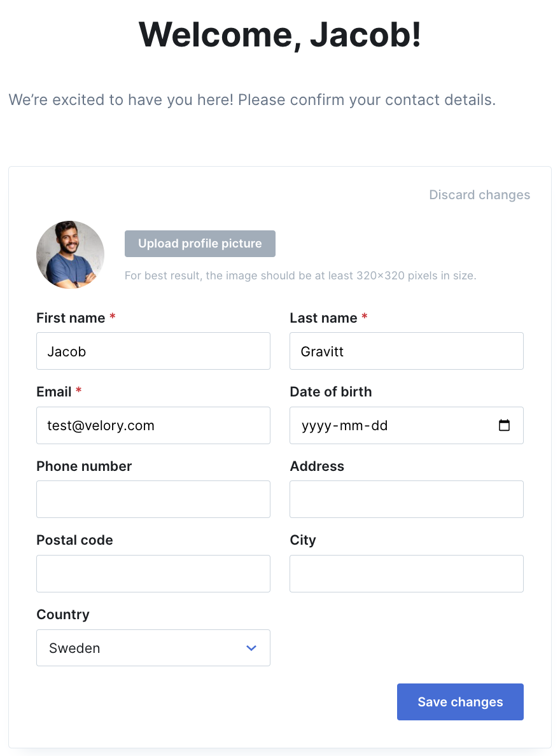Click the Discard changes link

[x=479, y=195]
